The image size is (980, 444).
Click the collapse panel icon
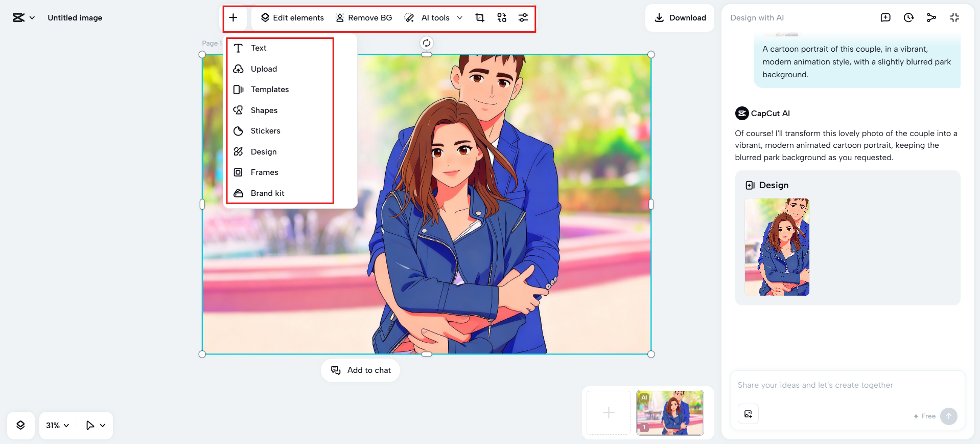954,18
